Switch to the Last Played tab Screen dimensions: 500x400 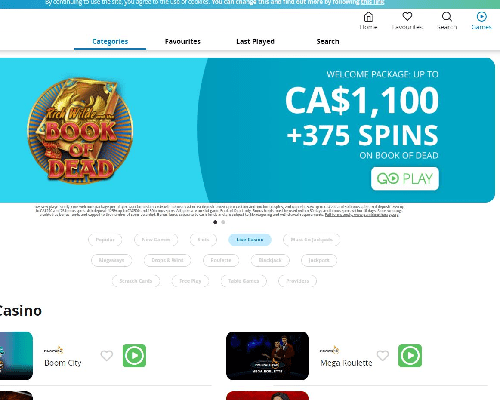click(x=255, y=41)
